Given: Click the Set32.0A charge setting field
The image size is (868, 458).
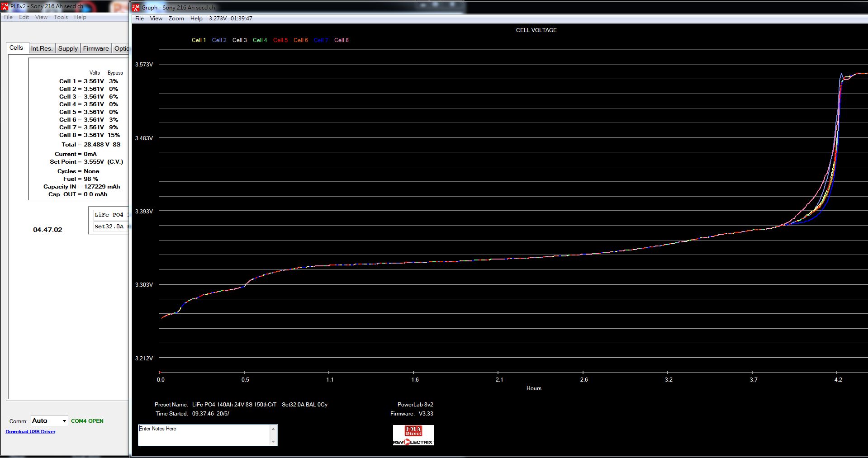Looking at the screenshot, I should point(110,227).
